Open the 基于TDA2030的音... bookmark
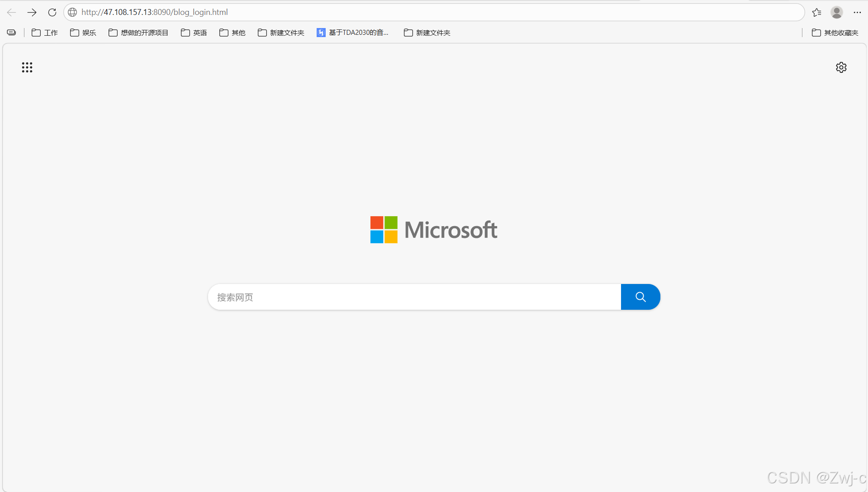 pos(352,33)
